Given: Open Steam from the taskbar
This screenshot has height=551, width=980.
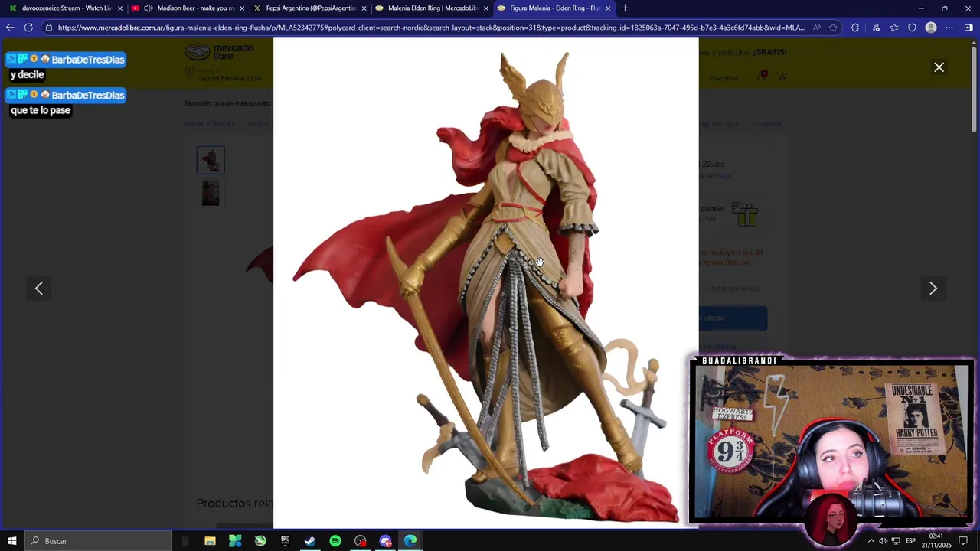Looking at the screenshot, I should pyautogui.click(x=310, y=541).
